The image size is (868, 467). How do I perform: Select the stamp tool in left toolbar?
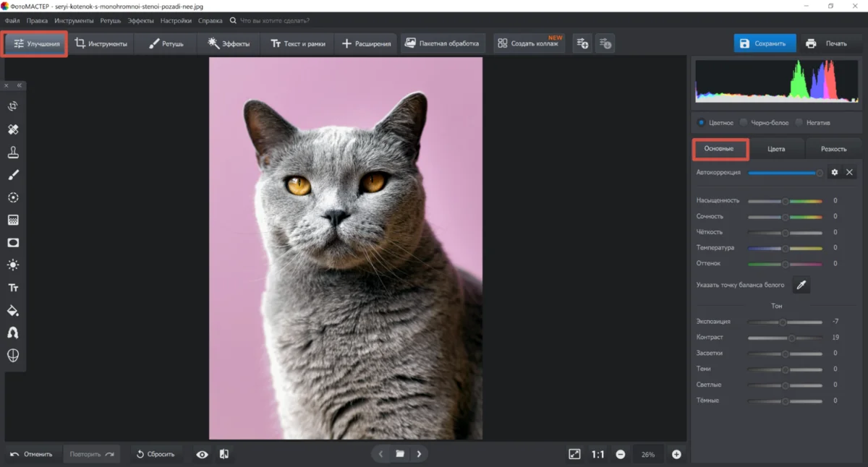click(x=13, y=153)
